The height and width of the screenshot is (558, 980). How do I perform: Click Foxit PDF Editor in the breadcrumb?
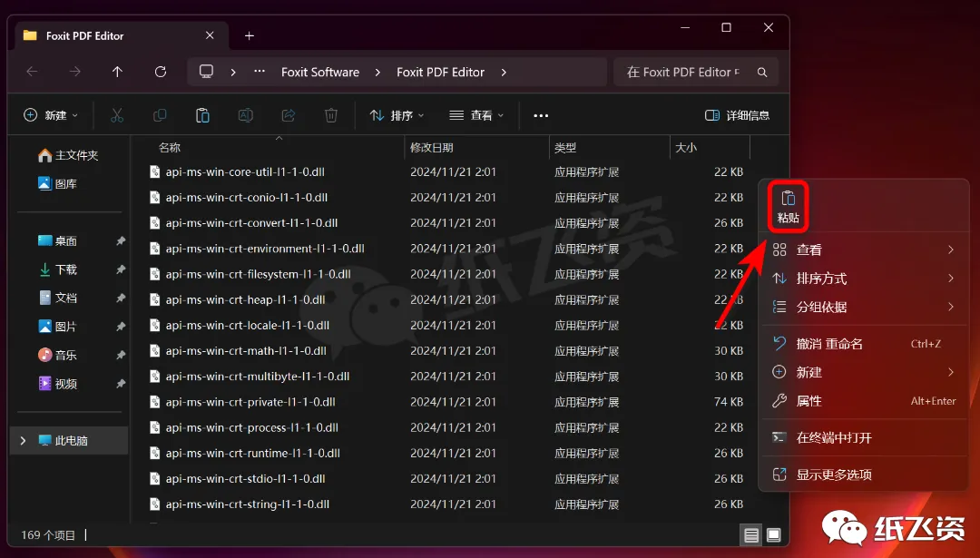point(441,73)
